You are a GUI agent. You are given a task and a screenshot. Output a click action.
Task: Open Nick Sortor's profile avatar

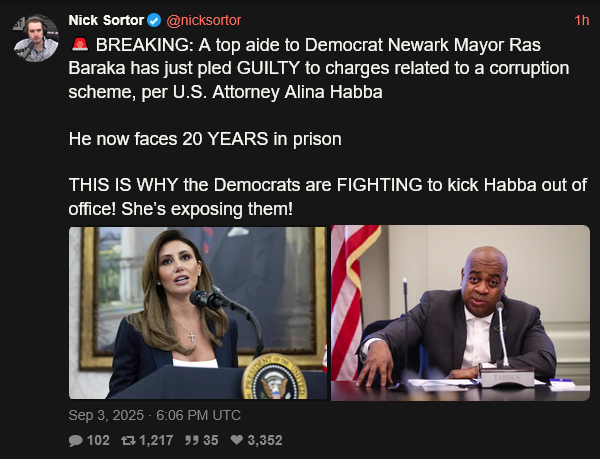(36, 38)
